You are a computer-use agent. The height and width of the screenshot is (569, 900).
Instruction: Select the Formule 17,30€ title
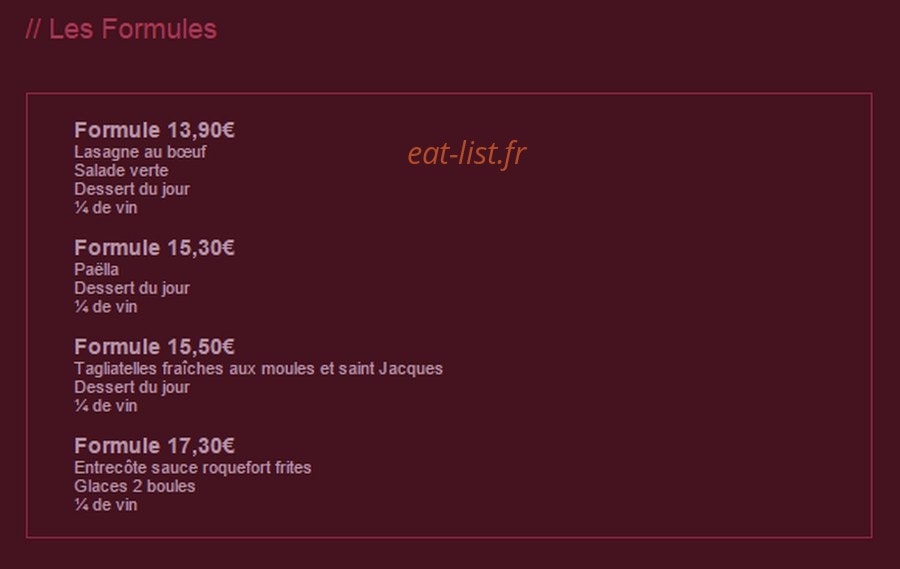[x=154, y=446]
